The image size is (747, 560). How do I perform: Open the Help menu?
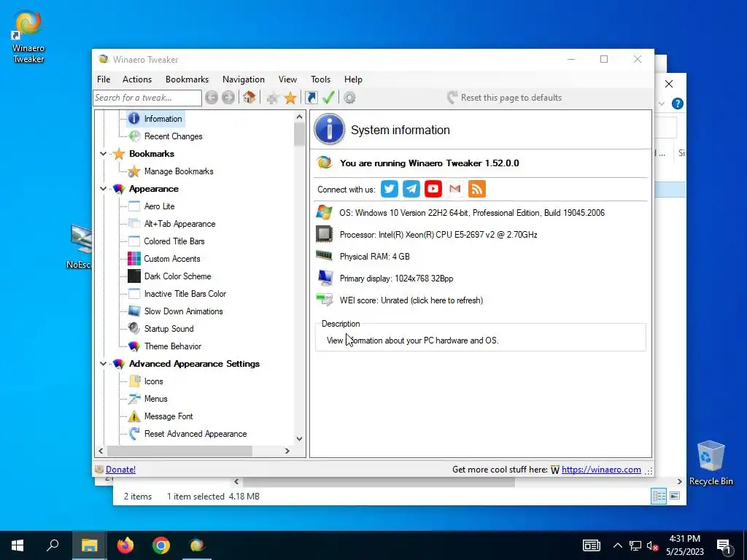[x=353, y=79]
